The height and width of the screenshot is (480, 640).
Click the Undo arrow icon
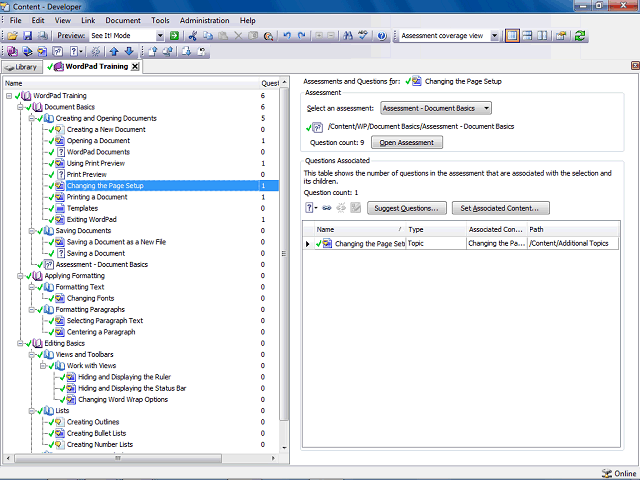click(x=287, y=36)
